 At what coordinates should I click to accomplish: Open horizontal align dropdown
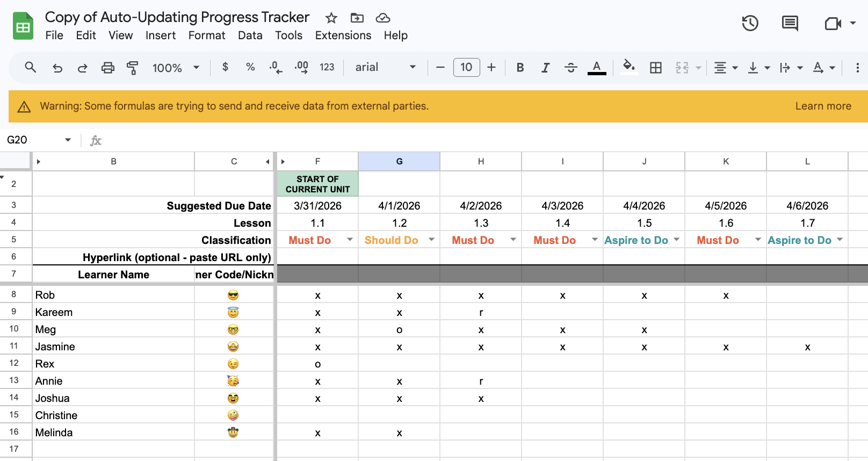coord(726,68)
